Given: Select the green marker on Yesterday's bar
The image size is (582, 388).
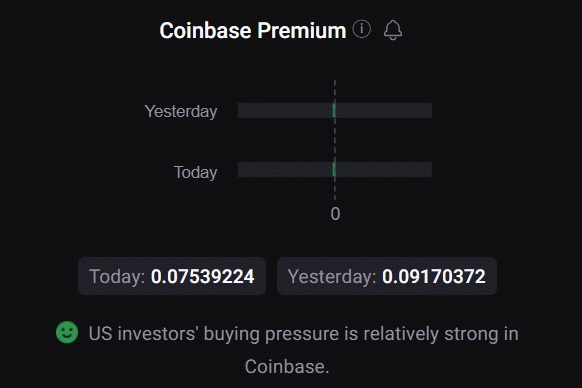Looking at the screenshot, I should (334, 111).
